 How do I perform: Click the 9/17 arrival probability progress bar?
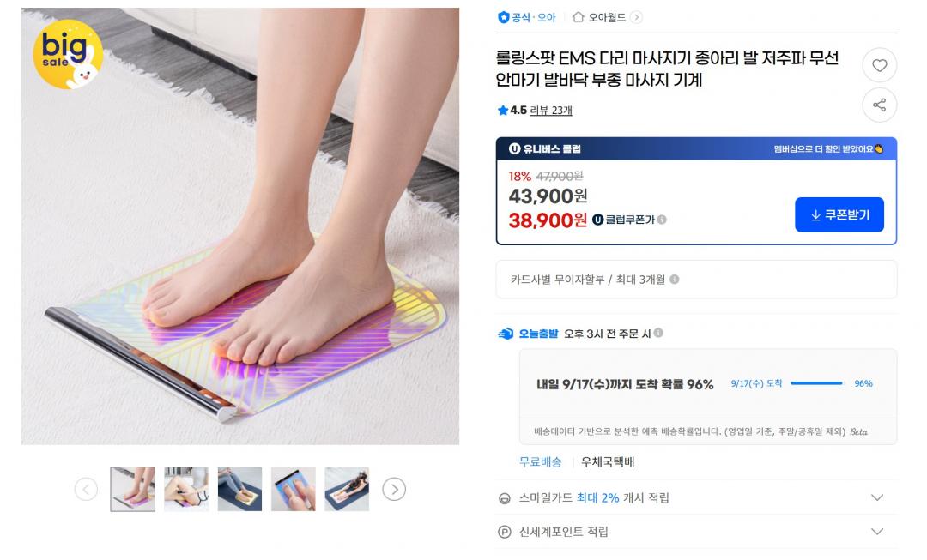[x=816, y=383]
